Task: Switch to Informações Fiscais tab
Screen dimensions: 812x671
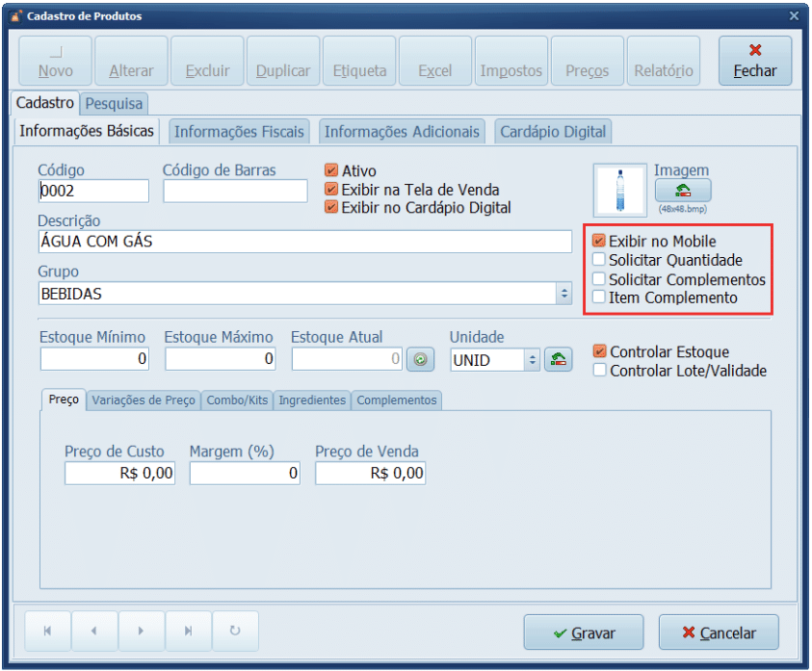Action: pos(239,132)
